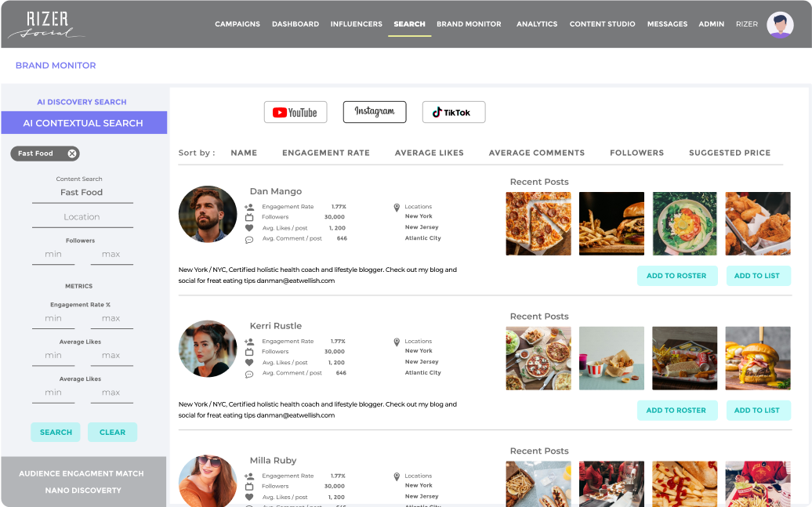Add Kerri Rustle to roster

point(677,410)
